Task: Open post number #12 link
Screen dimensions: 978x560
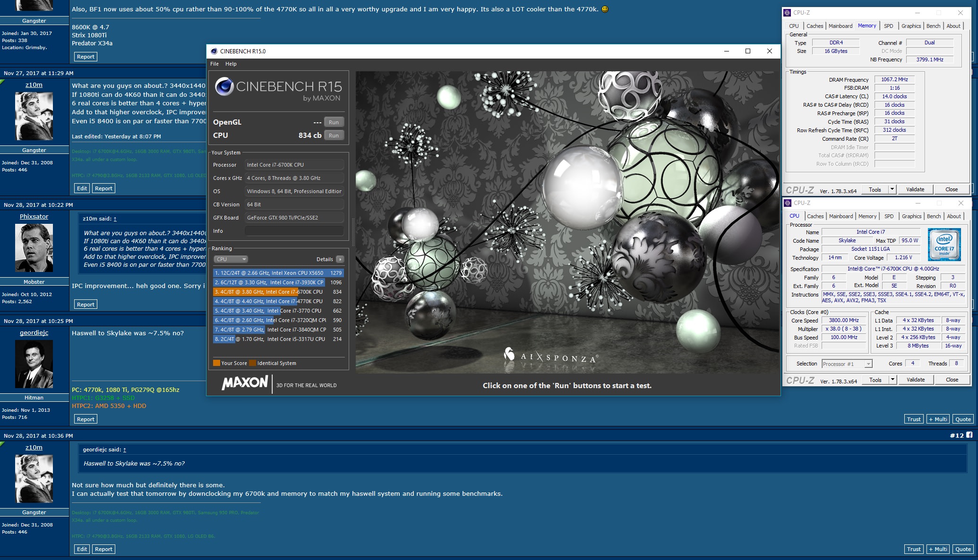Action: click(957, 435)
